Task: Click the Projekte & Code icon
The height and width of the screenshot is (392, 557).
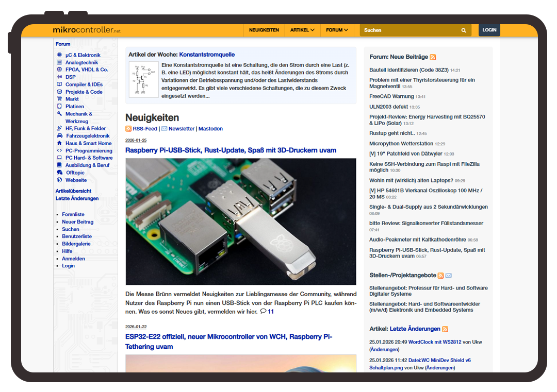Action: [x=59, y=92]
